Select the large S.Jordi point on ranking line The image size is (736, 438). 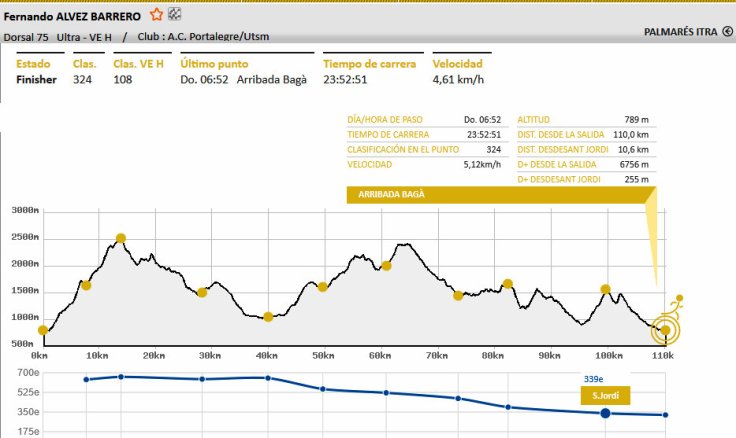pyautogui.click(x=605, y=413)
